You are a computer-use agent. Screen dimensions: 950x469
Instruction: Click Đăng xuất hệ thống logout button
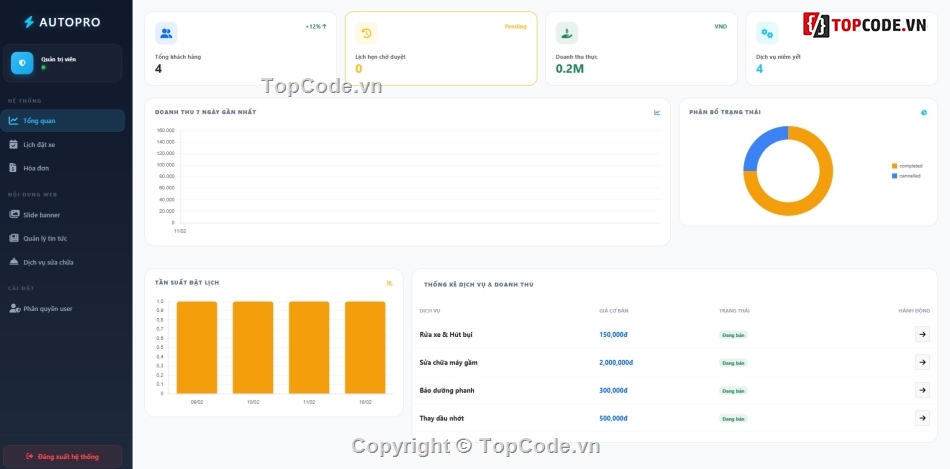point(62,456)
